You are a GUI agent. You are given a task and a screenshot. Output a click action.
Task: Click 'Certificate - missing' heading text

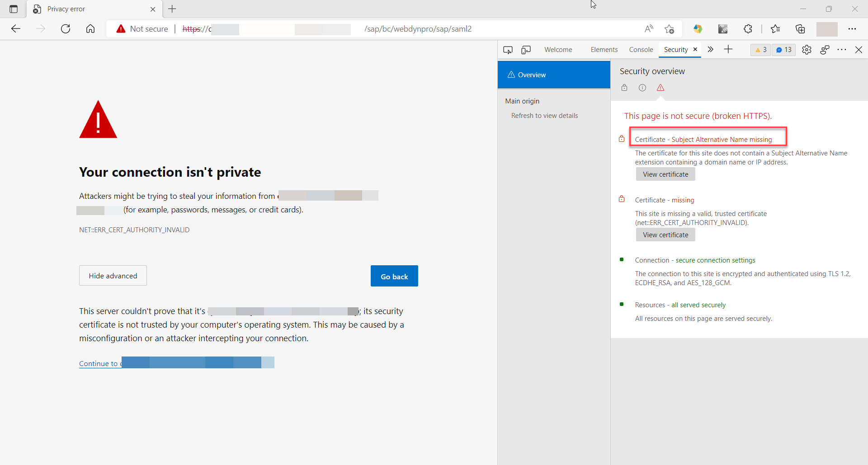tap(664, 200)
